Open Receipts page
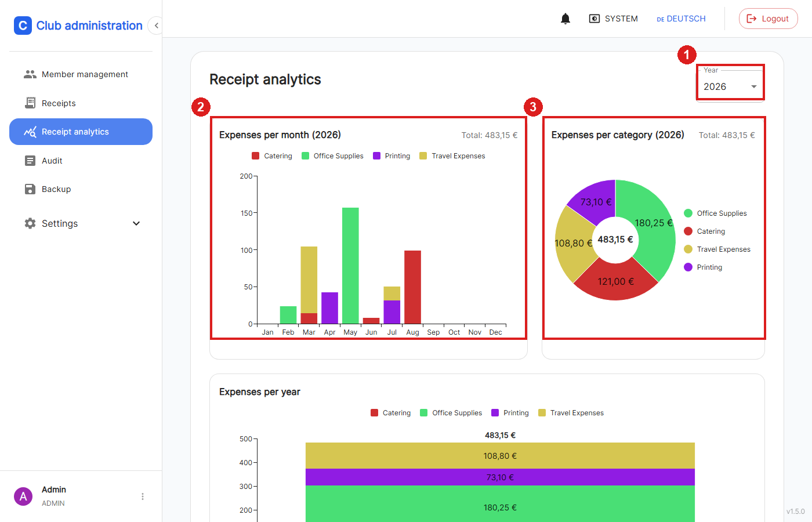 pyautogui.click(x=81, y=103)
